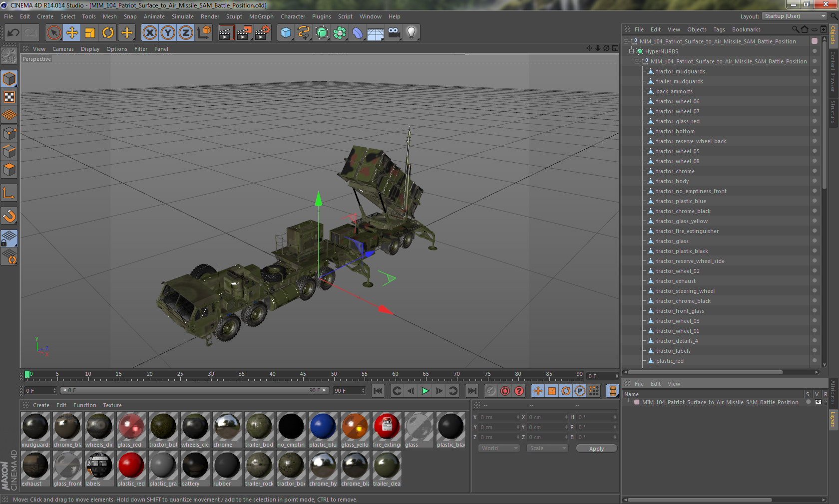Step to next frame
Image resolution: width=839 pixels, height=504 pixels.
point(439,391)
